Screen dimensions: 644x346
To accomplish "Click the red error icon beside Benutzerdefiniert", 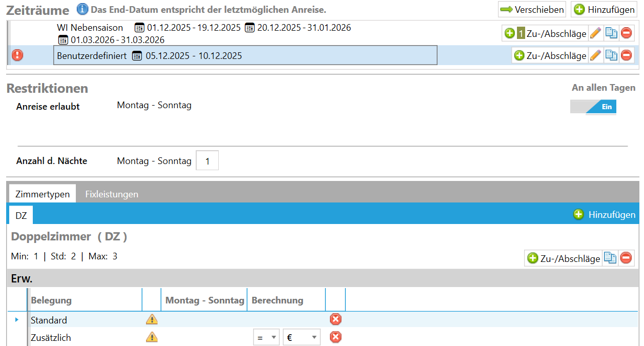I will pyautogui.click(x=17, y=55).
